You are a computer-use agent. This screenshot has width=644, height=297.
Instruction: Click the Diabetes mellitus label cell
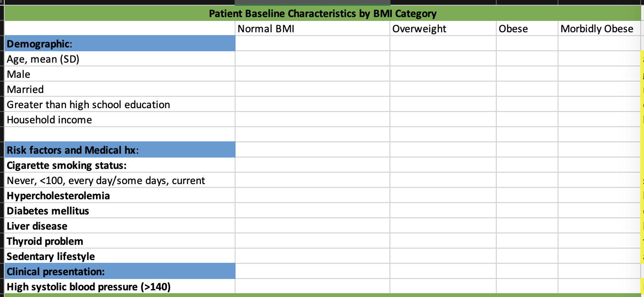click(x=120, y=211)
